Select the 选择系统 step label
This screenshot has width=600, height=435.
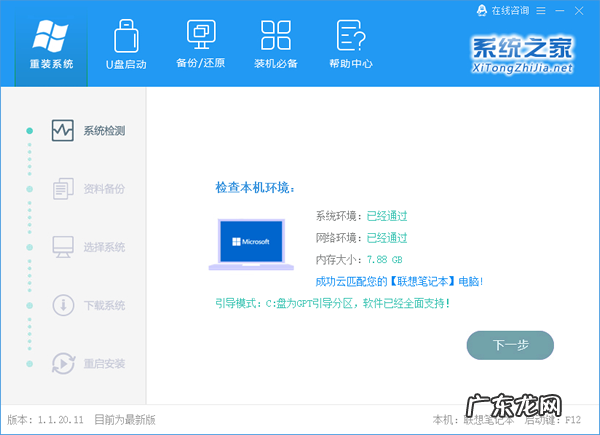click(x=104, y=247)
